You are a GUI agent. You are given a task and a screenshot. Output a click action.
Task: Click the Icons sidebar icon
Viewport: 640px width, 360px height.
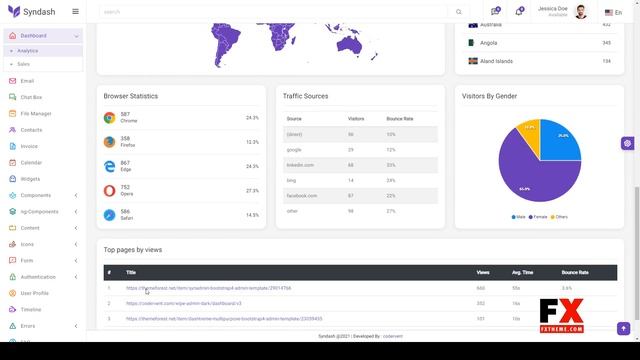pos(13,244)
